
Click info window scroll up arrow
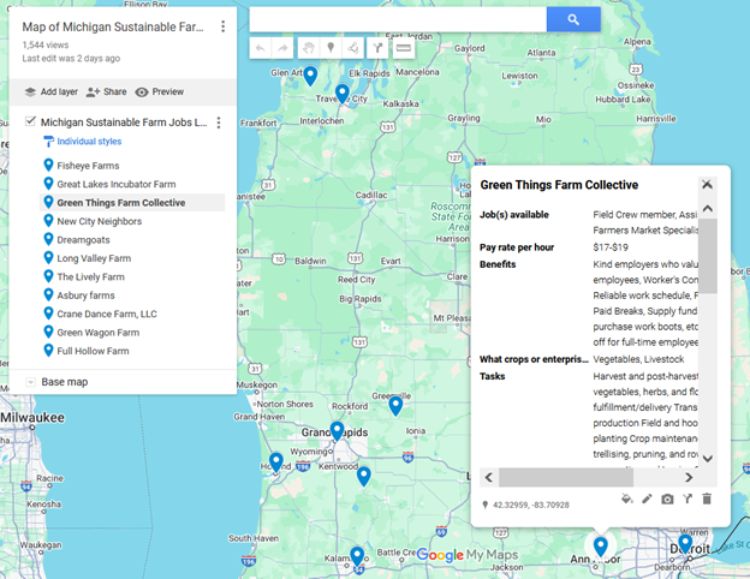coord(707,209)
